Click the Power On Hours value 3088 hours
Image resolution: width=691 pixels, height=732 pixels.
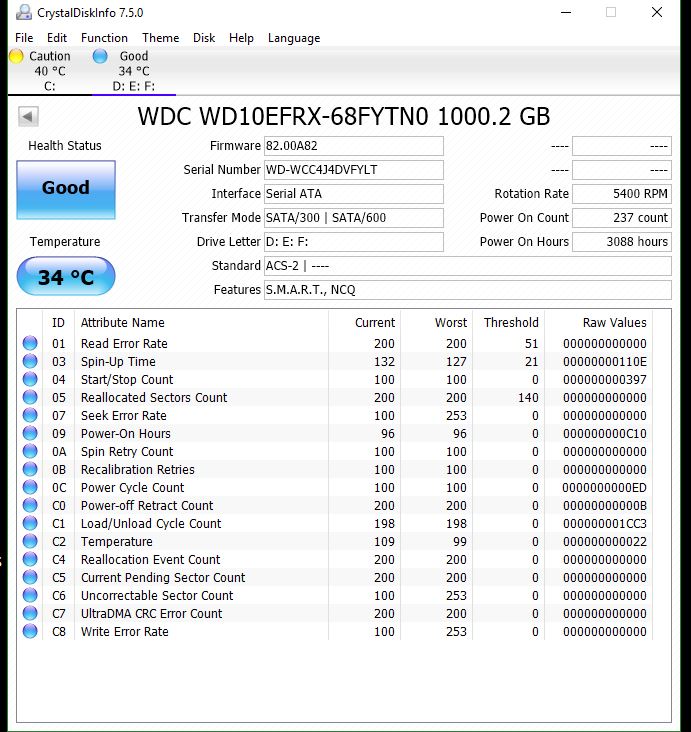pyautogui.click(x=622, y=242)
